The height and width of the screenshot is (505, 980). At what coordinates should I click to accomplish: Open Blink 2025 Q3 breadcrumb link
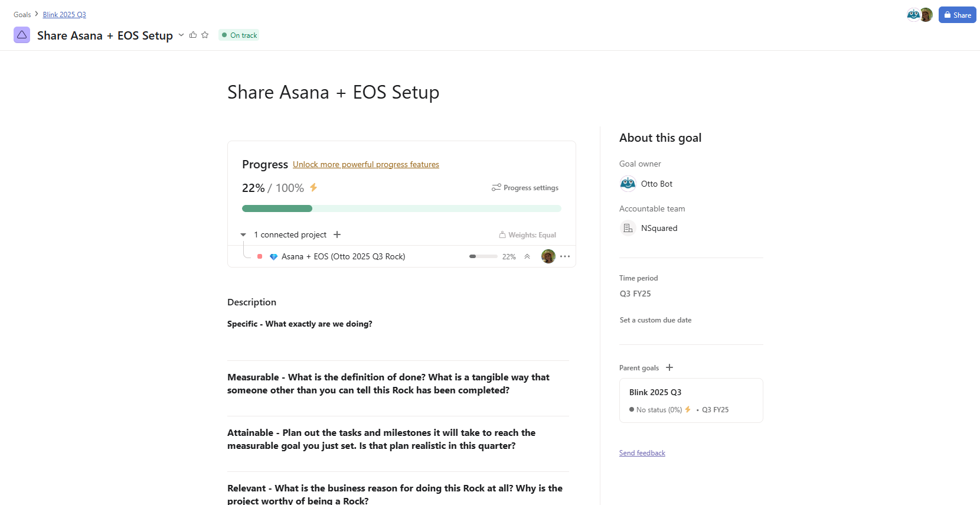[64, 15]
